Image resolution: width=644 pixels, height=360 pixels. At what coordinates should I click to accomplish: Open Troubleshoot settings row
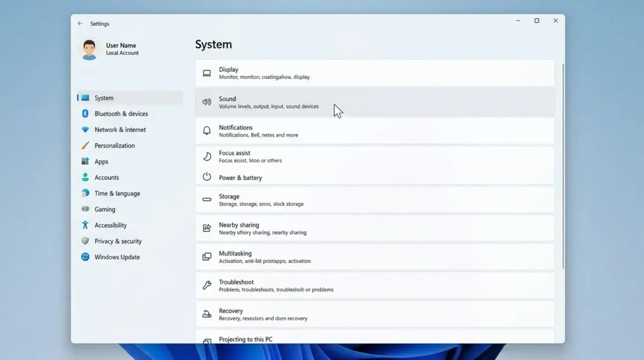tap(375, 285)
